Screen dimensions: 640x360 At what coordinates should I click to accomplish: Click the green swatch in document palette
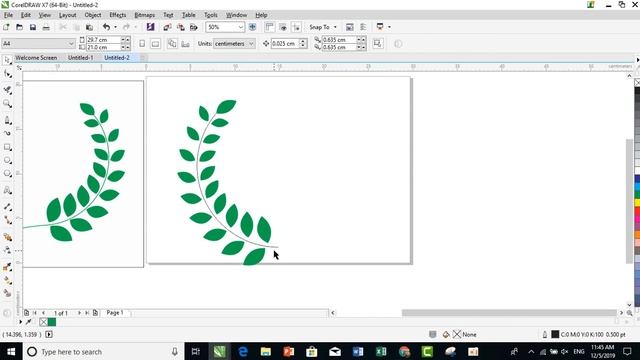pyautogui.click(x=52, y=322)
